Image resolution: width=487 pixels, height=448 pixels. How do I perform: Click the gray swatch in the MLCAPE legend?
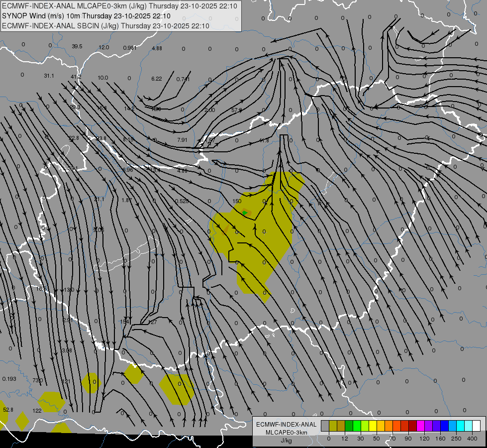(325, 426)
